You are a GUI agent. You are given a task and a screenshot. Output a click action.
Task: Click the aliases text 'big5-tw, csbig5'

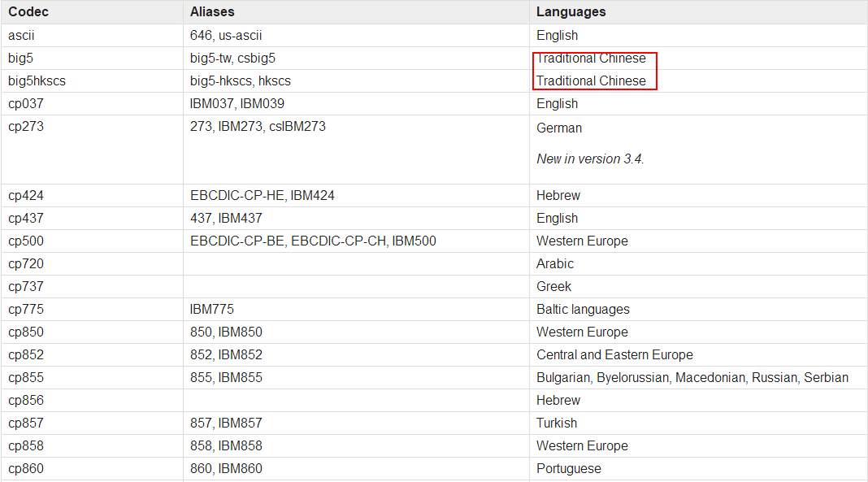pyautogui.click(x=232, y=59)
